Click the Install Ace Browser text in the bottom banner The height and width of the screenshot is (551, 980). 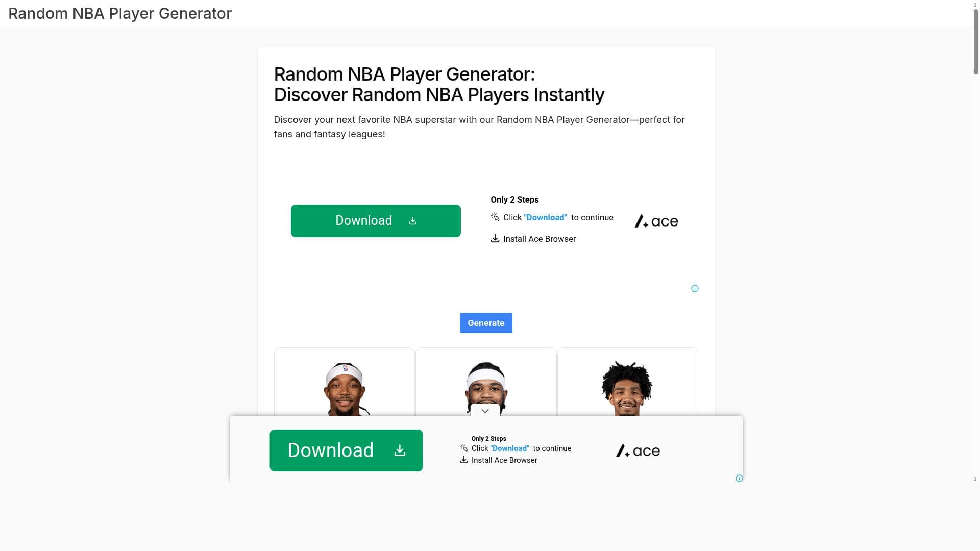(504, 460)
